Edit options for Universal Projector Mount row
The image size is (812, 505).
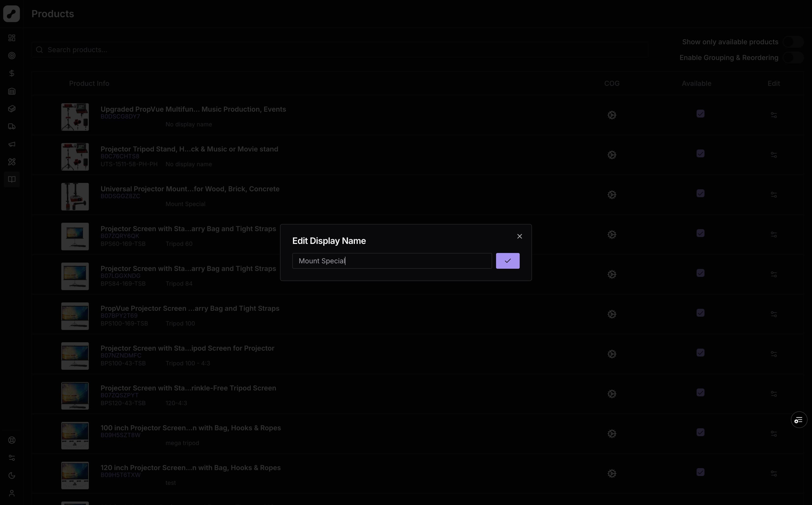point(774,195)
